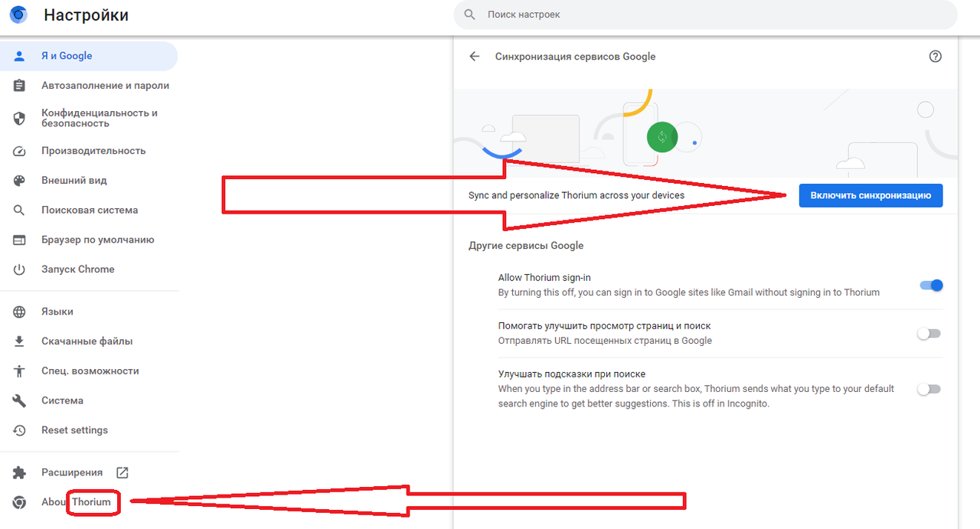
Task: Click the palette icon for Внешний вид
Action: [x=20, y=181]
